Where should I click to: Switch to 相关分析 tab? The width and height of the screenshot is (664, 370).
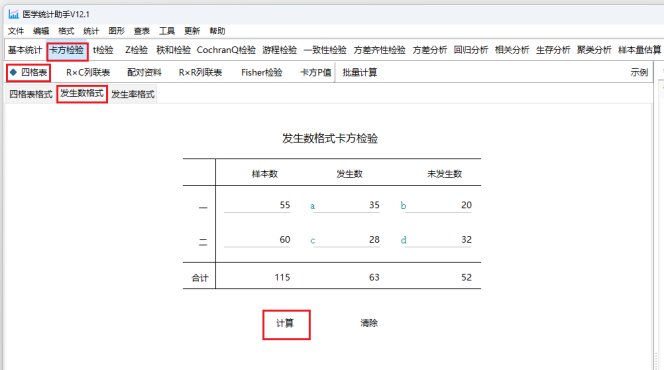[512, 50]
